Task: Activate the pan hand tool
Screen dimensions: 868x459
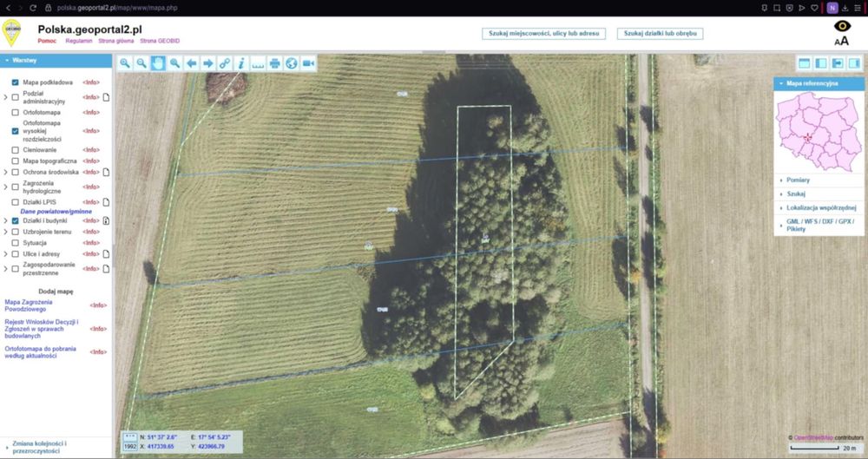Action: [158, 63]
